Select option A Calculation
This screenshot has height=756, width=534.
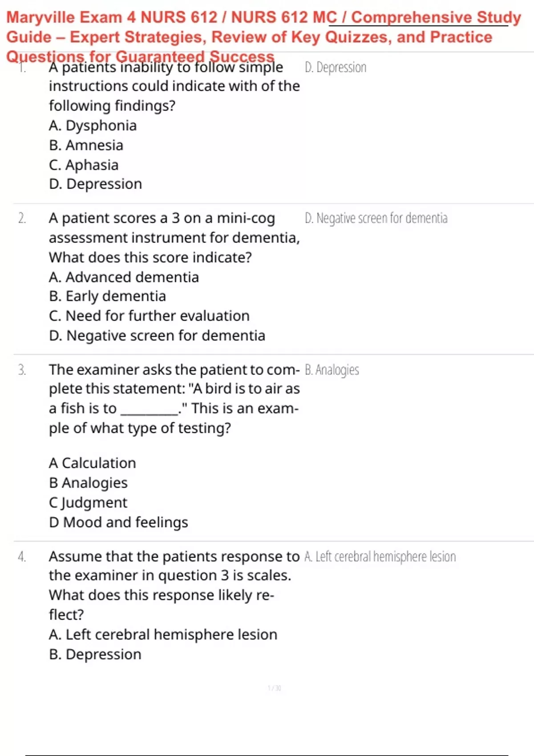92,463
